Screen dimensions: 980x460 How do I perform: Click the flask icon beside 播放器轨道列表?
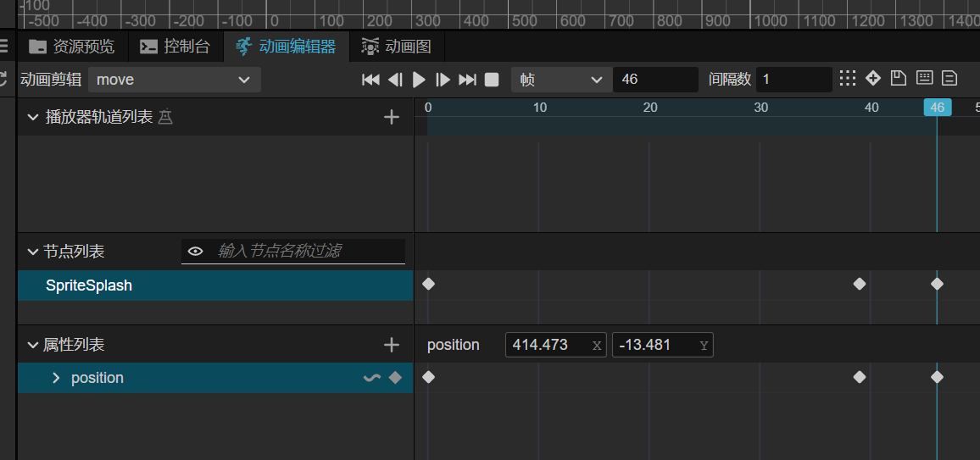(165, 117)
